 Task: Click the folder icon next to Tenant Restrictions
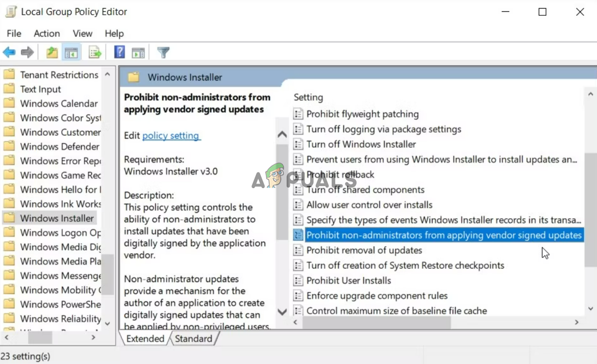(x=9, y=74)
